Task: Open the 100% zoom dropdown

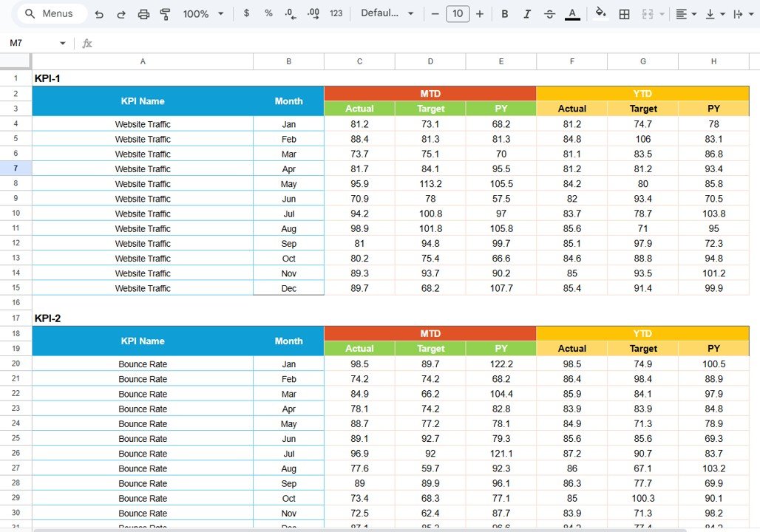Action: click(202, 14)
